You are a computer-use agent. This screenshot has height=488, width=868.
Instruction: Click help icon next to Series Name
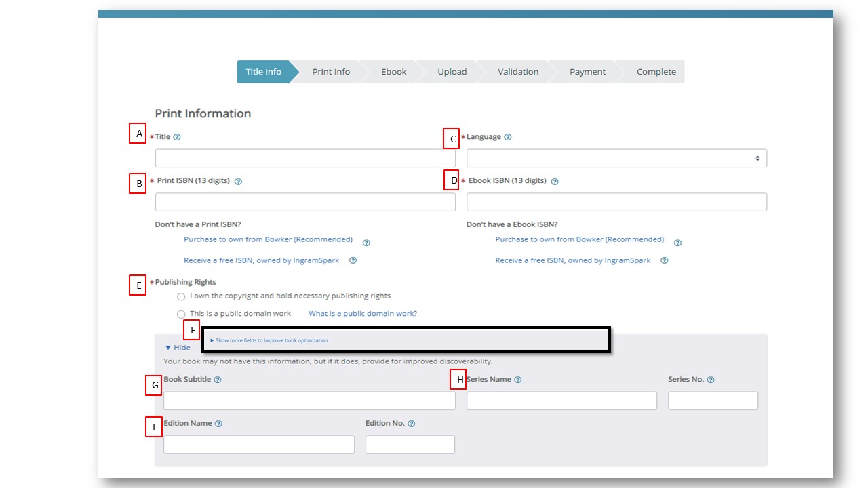[518, 380]
